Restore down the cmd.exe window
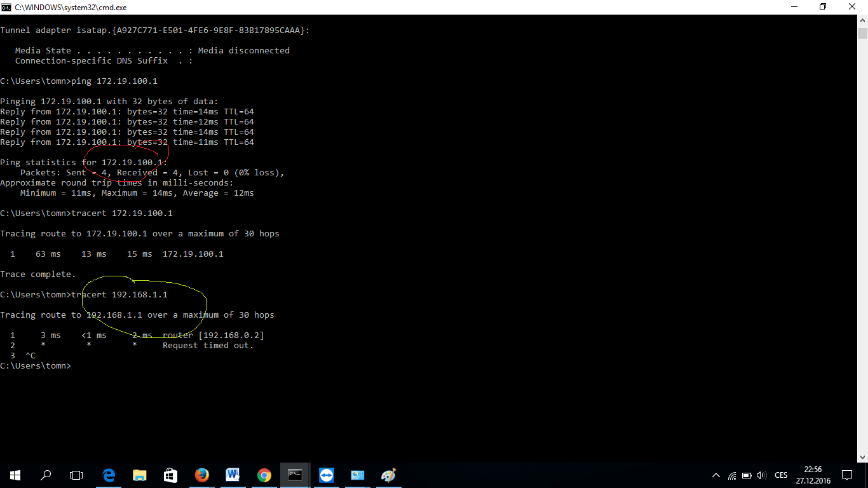Viewport: 868px width, 488px height. click(824, 6)
